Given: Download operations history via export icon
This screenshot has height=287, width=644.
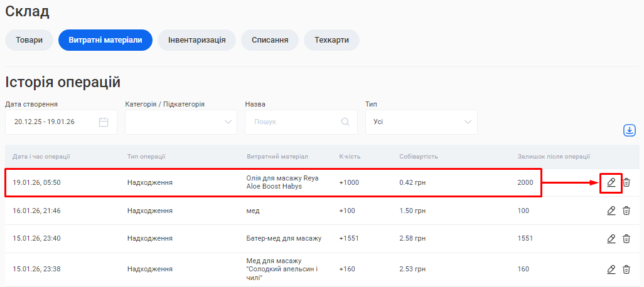Looking at the screenshot, I should (x=629, y=130).
